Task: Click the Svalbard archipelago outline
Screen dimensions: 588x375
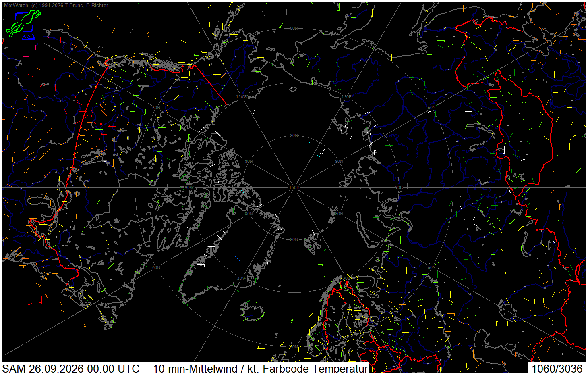Action: pos(313,242)
